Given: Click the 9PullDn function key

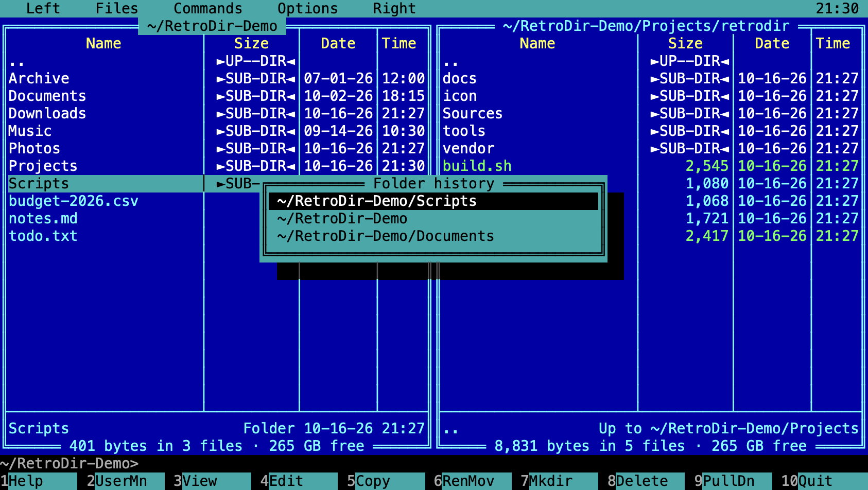Looking at the screenshot, I should [x=733, y=481].
